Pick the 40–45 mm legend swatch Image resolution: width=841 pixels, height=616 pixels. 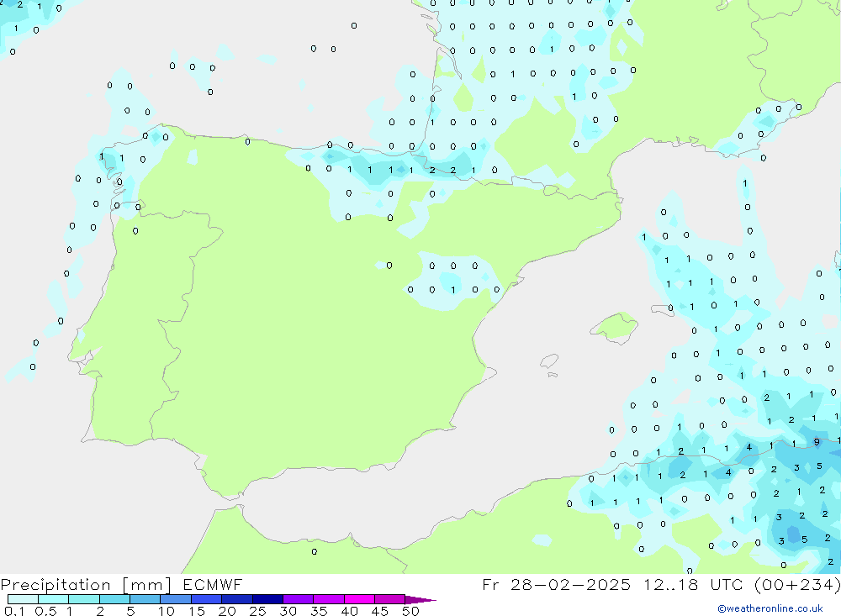359,599
